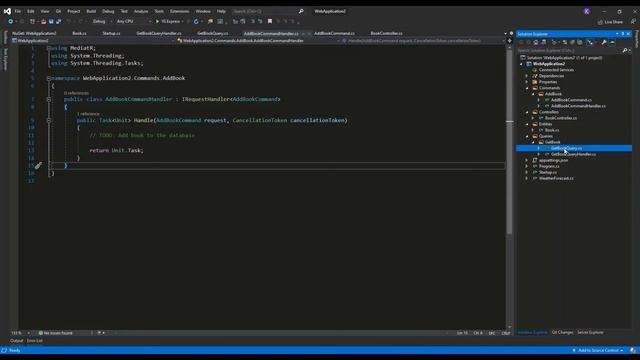Pin the Solution Explorer panel
Viewport: 640px width, 360px height.
click(623, 34)
